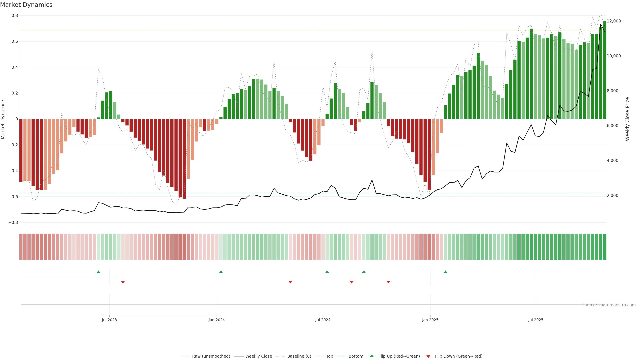Click the Market Dynamics chart title
This screenshot has height=362, width=644.
pyautogui.click(x=26, y=5)
